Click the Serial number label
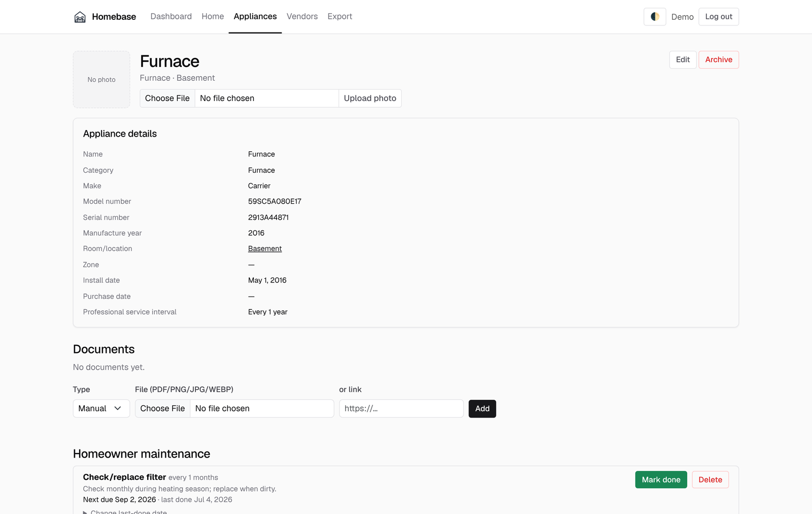This screenshot has height=514, width=812. click(106, 217)
